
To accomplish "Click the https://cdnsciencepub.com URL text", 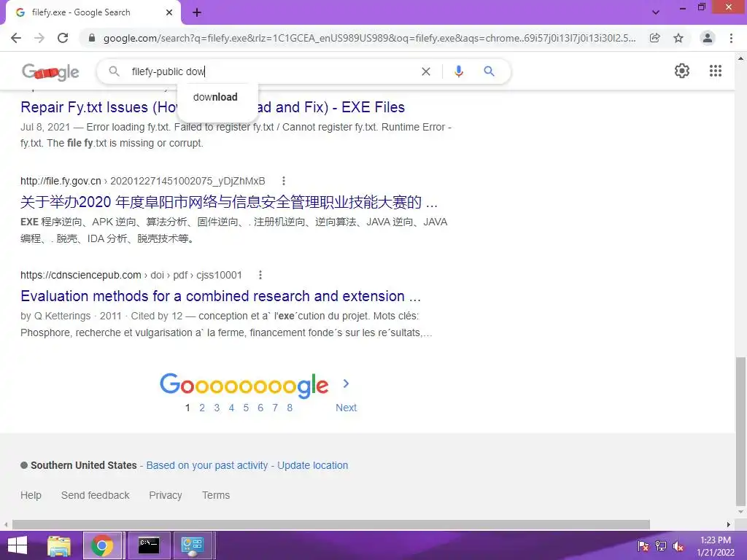I will 80,275.
